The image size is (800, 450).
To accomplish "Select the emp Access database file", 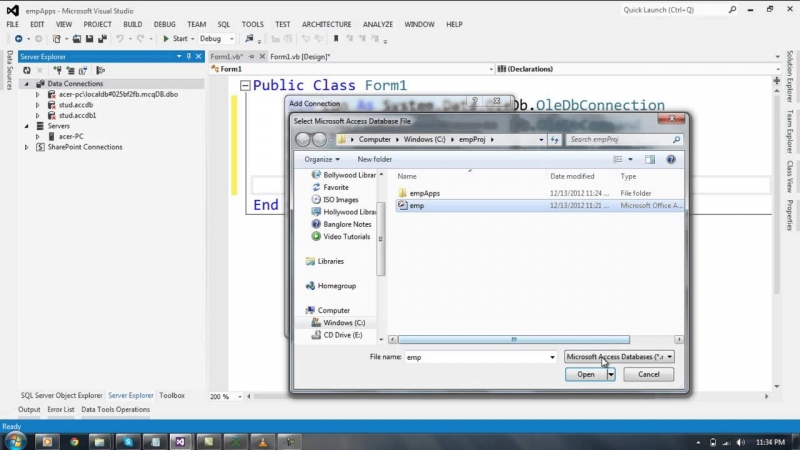I will pos(416,205).
